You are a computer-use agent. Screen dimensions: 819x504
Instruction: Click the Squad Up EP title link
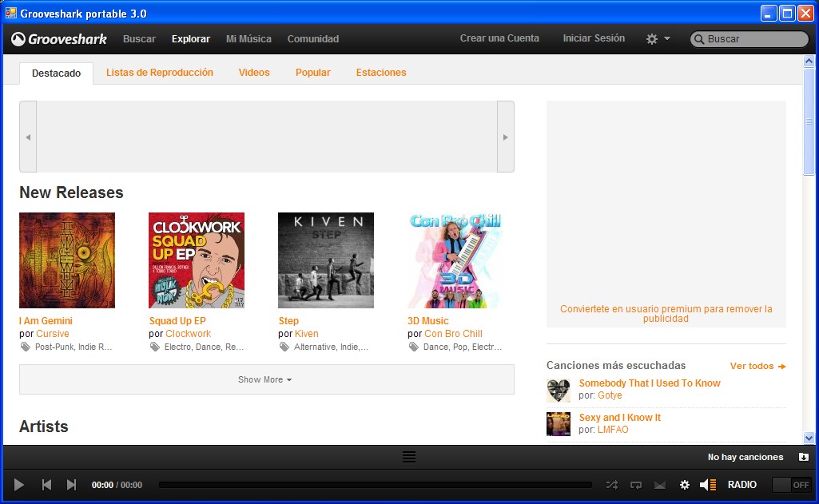pyautogui.click(x=177, y=320)
